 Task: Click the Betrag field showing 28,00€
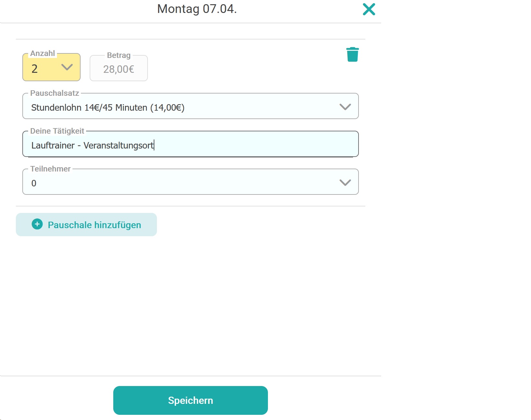118,69
